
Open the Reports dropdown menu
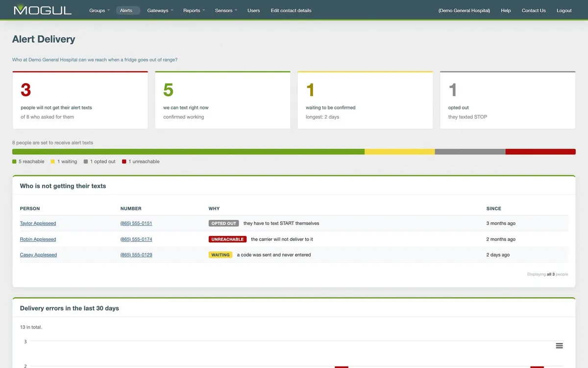pyautogui.click(x=194, y=10)
